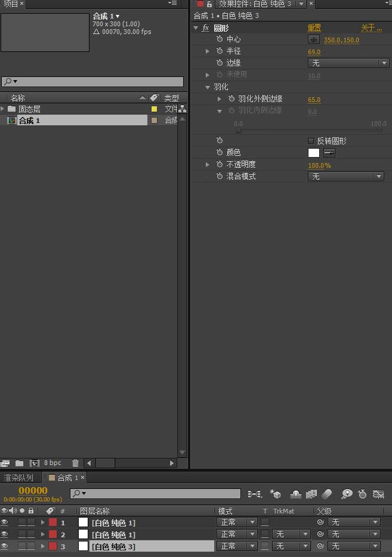Expand layer 2 properties triangle
Image resolution: width=392 pixels, height=557 pixels.
point(42,534)
